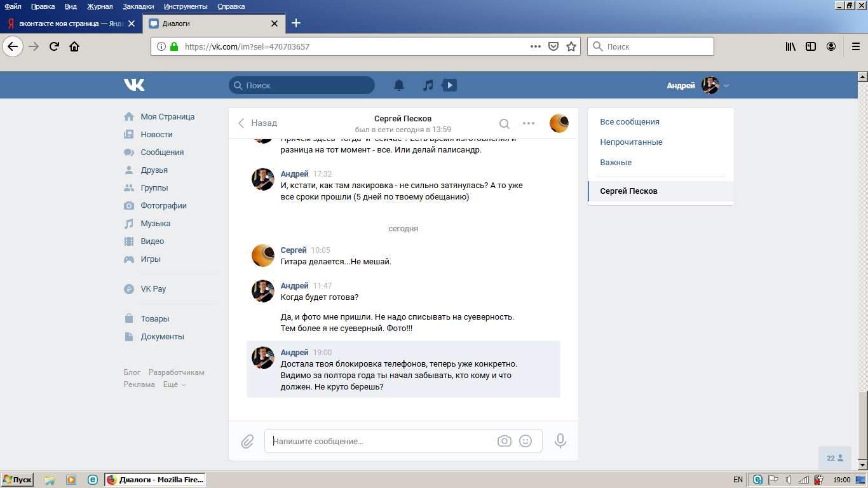
Task: Open Друзья in the left sidebar
Action: [x=154, y=170]
